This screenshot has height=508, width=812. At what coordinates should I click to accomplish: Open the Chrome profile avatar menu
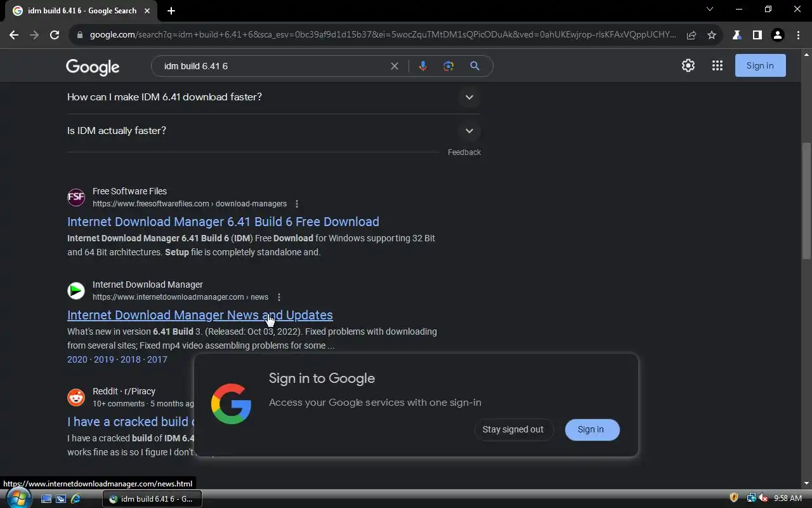tap(777, 35)
